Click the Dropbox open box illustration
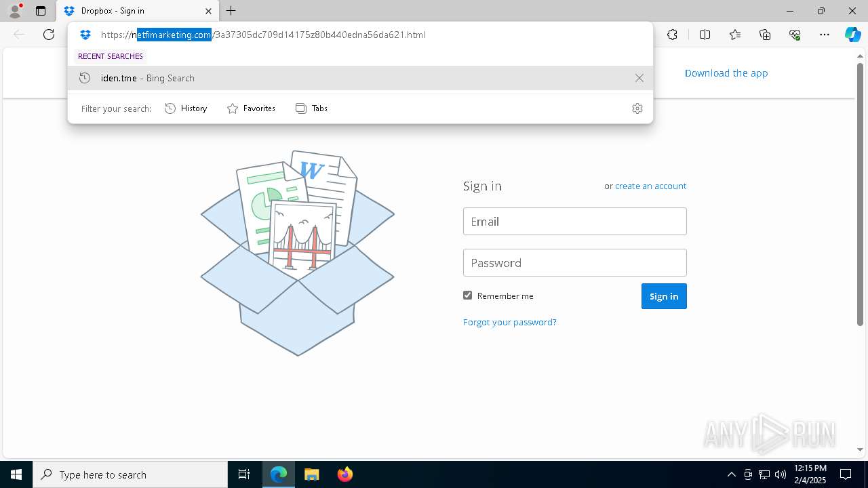The image size is (868, 488). tap(298, 253)
